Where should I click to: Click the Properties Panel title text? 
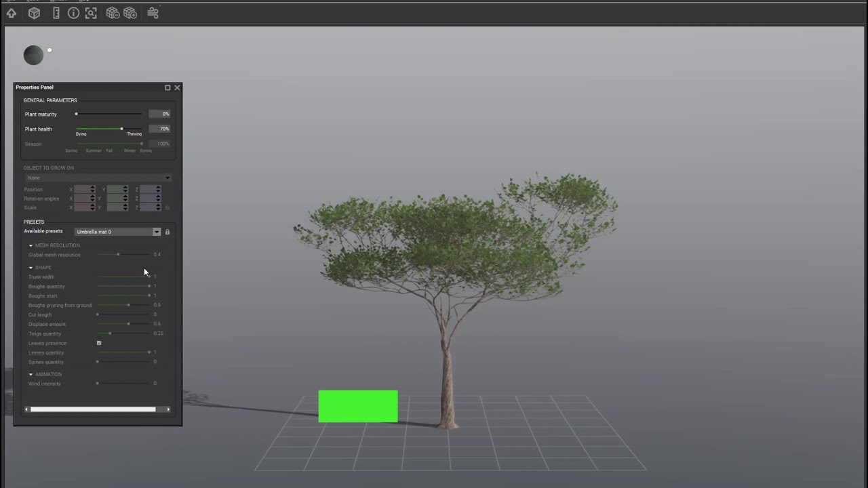(x=35, y=87)
